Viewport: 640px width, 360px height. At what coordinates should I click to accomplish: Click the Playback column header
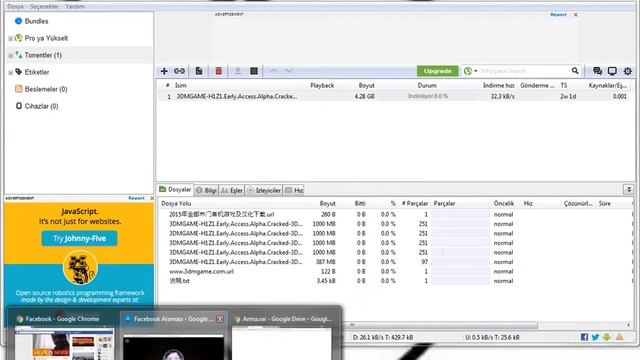[x=322, y=85]
